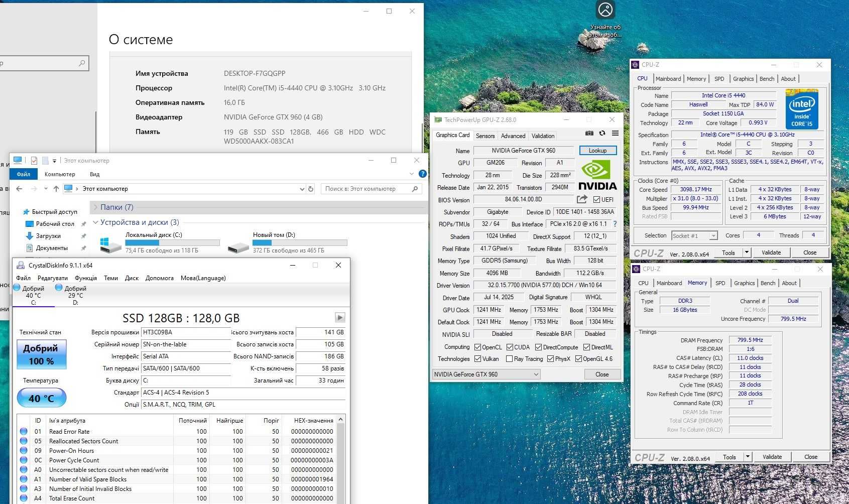Select C: disk status icon in CrystalDiskInfo

[17, 288]
